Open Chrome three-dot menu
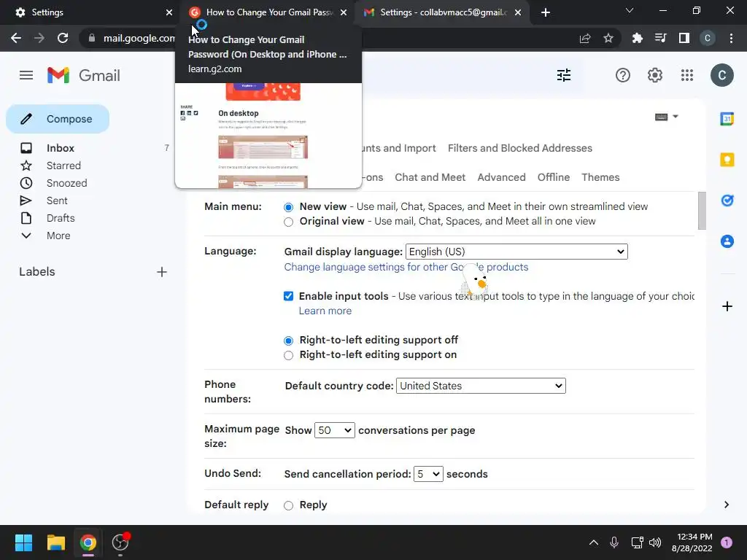This screenshot has height=560, width=747. click(x=731, y=38)
